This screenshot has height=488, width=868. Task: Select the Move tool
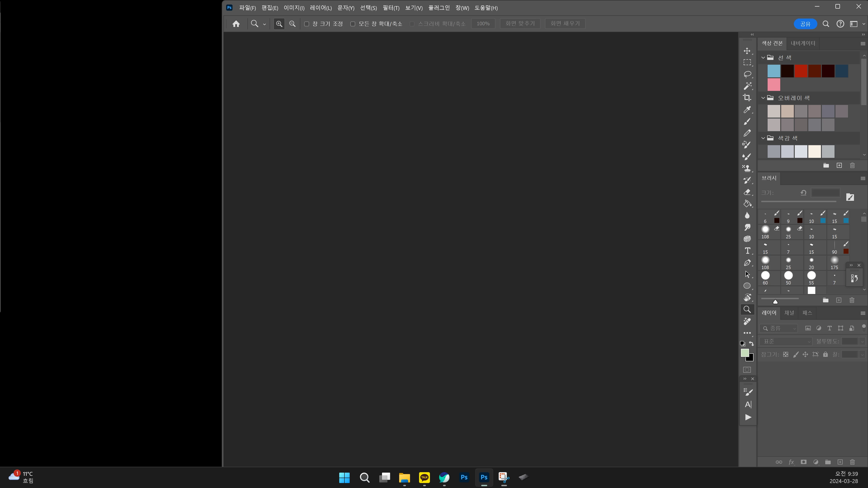click(747, 51)
